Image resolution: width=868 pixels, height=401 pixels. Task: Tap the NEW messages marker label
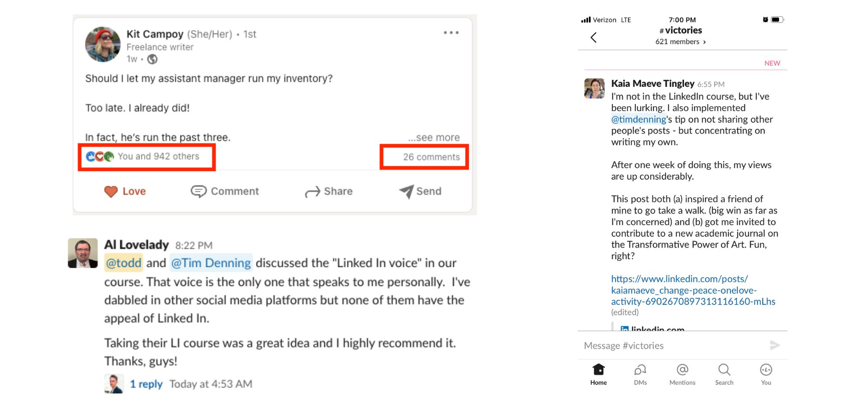[x=772, y=63]
